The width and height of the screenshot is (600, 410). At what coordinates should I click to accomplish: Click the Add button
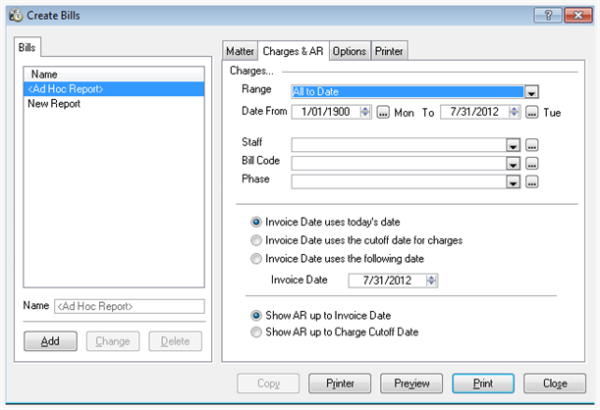50,341
